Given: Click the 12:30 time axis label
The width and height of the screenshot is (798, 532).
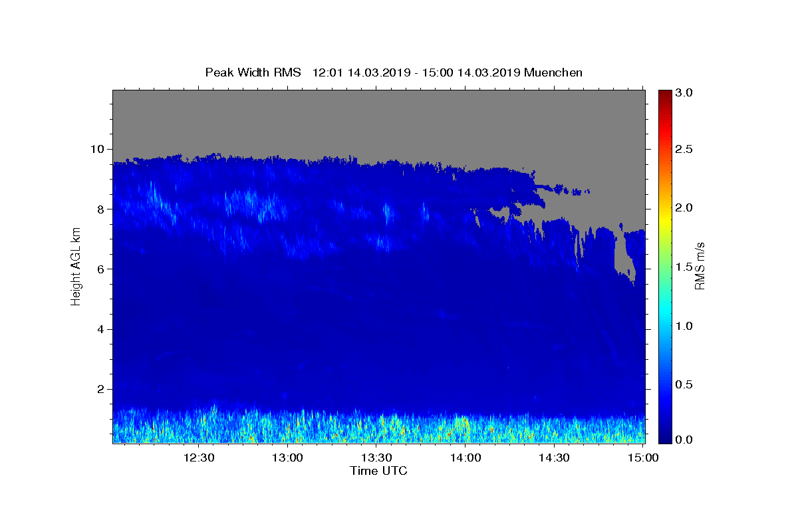Looking at the screenshot, I should [x=199, y=458].
